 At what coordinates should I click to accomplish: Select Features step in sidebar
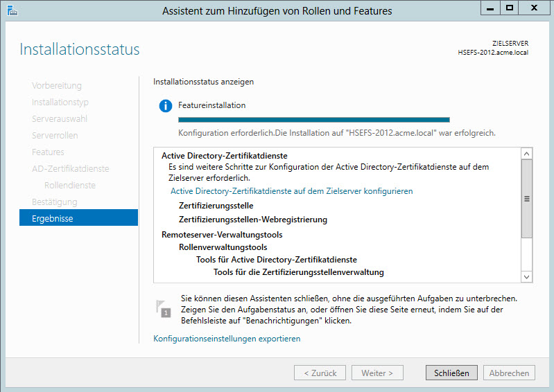(48, 152)
